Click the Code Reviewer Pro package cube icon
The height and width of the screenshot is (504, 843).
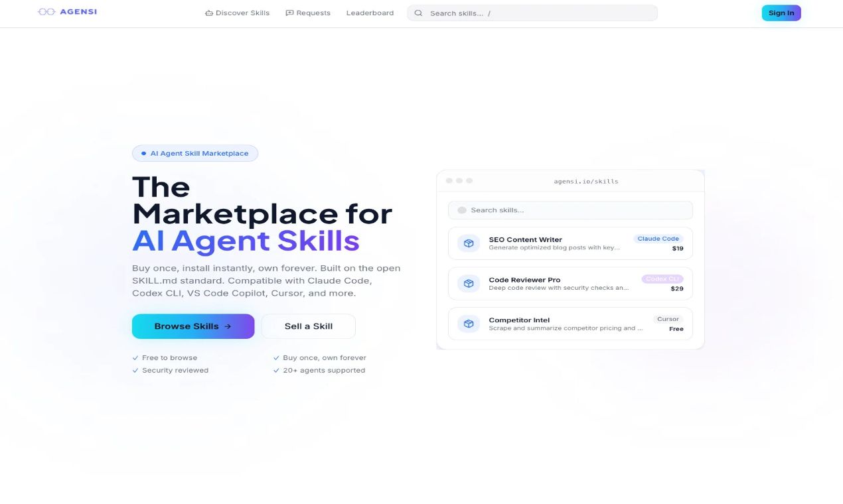(x=468, y=283)
